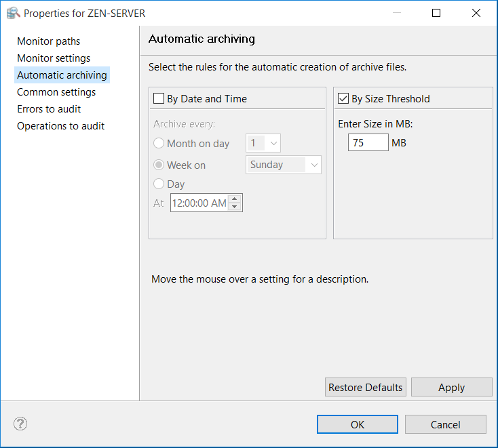Open Errors to audit page

tap(49, 109)
